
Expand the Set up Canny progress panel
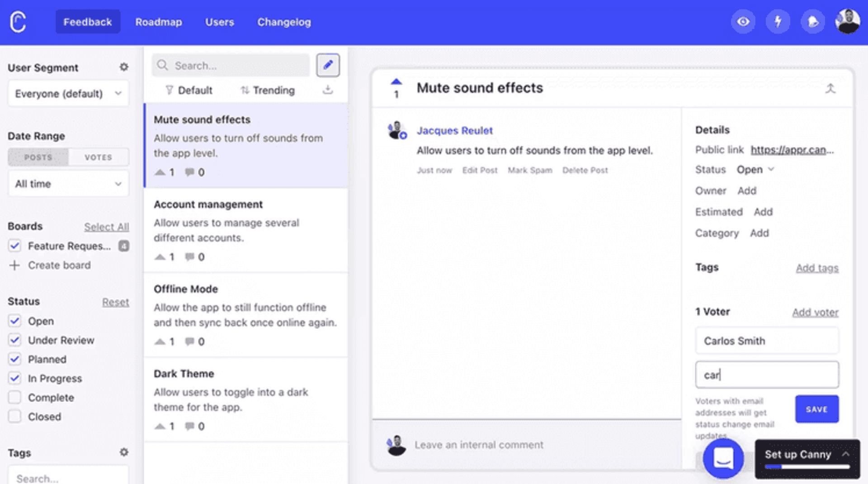[x=844, y=454]
